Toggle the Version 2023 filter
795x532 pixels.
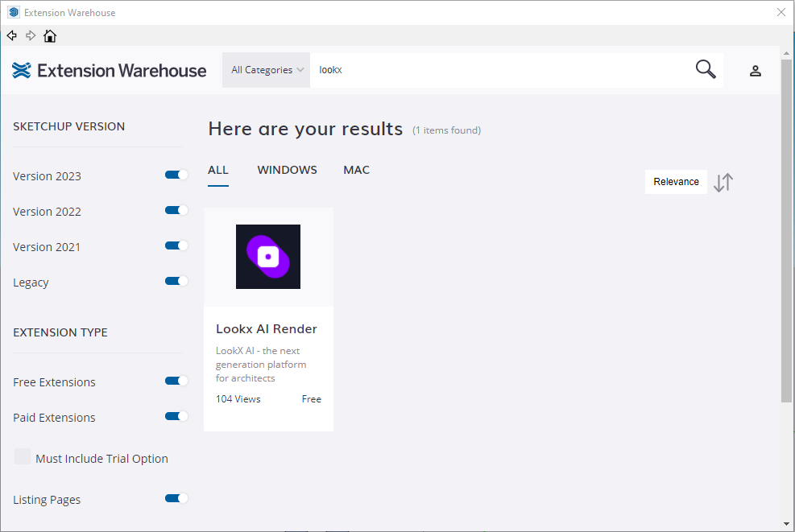(176, 175)
